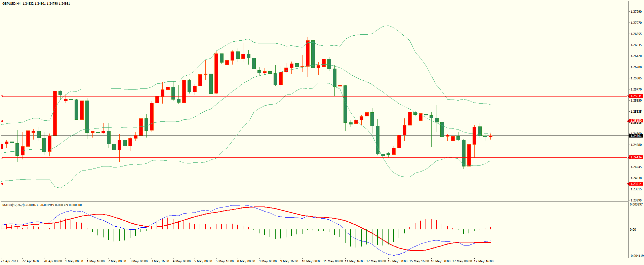Select the red 1.23914 price level tag

[x=636, y=184]
